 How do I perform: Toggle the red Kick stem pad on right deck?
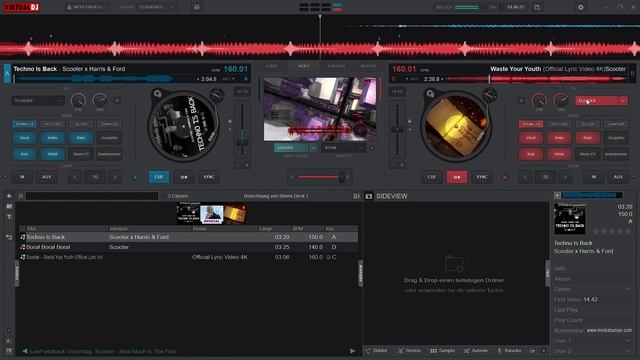(x=531, y=154)
